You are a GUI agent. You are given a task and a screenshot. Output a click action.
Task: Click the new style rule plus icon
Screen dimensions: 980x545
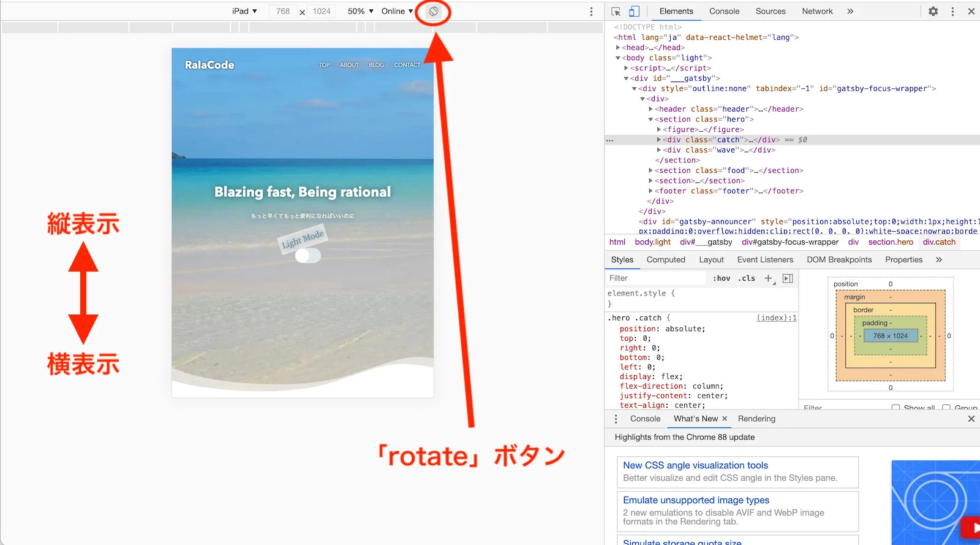pyautogui.click(x=769, y=278)
